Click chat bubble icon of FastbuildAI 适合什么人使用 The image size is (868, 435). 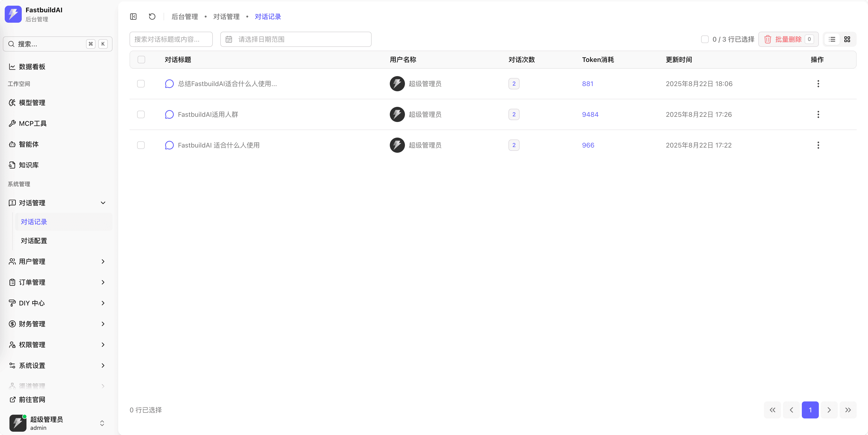(169, 145)
